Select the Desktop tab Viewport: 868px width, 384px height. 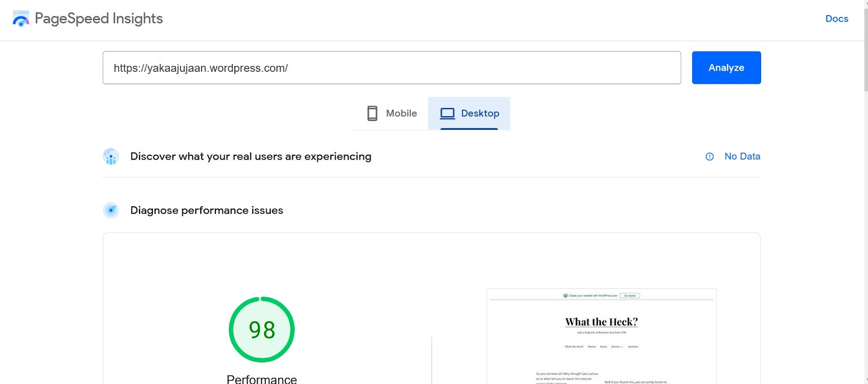[469, 113]
